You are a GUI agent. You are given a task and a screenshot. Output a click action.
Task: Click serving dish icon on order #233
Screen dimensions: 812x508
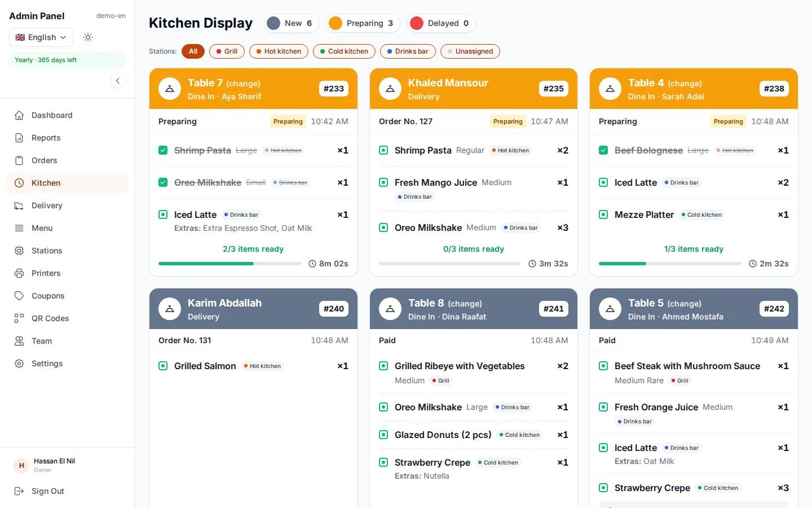pyautogui.click(x=170, y=89)
